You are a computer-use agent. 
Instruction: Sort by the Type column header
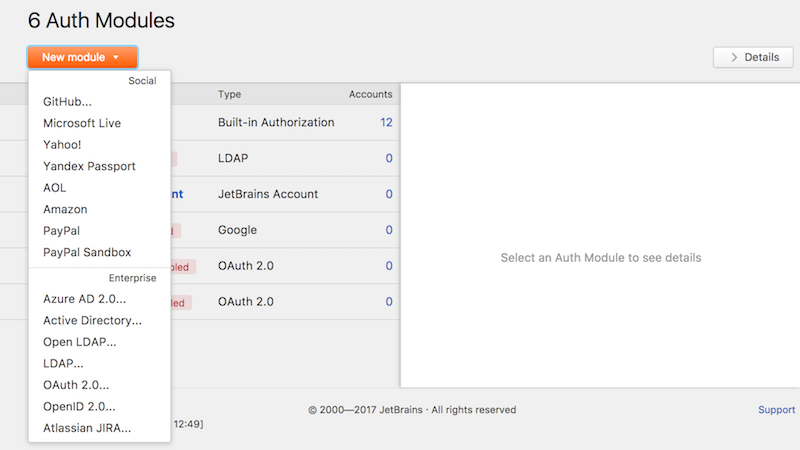point(230,94)
